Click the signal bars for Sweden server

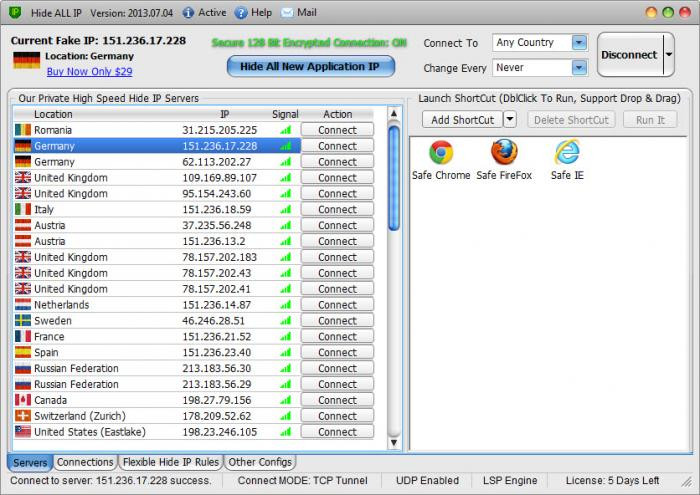[286, 320]
